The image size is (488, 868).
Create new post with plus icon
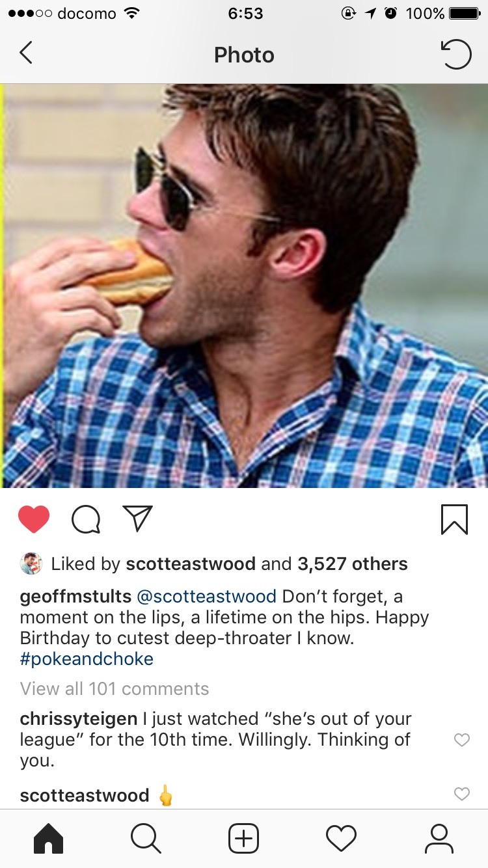[x=243, y=838]
